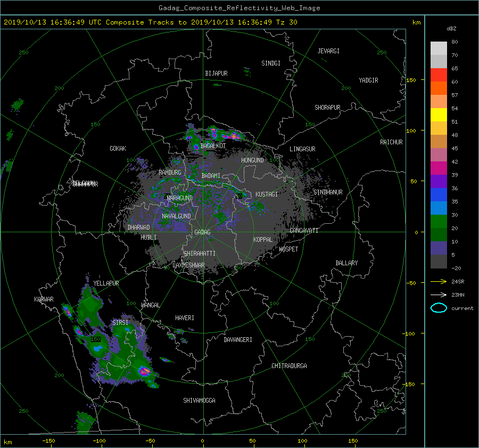Click the '57' value in the dBZ scale
The width and height of the screenshot is (479, 448).
coord(455,95)
